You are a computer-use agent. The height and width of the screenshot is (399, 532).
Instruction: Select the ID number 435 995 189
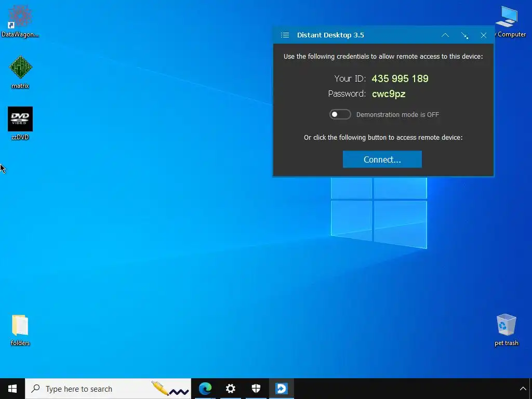point(400,79)
